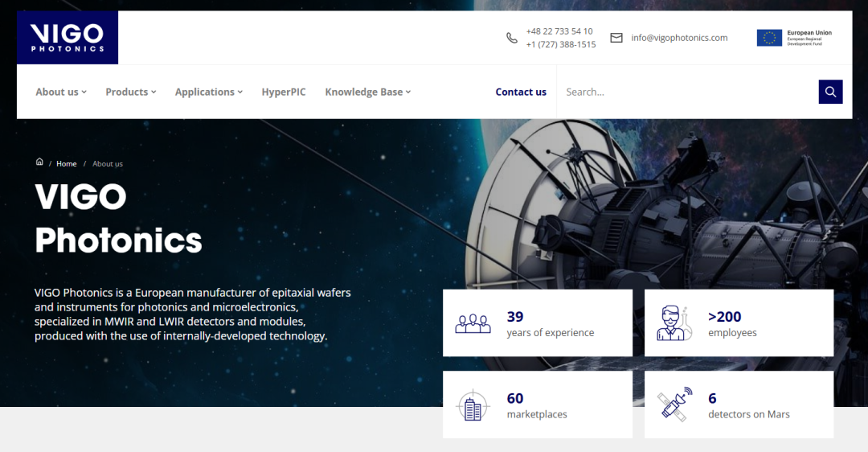Click the search magnifier button
The width and height of the screenshot is (868, 452).
coord(830,92)
